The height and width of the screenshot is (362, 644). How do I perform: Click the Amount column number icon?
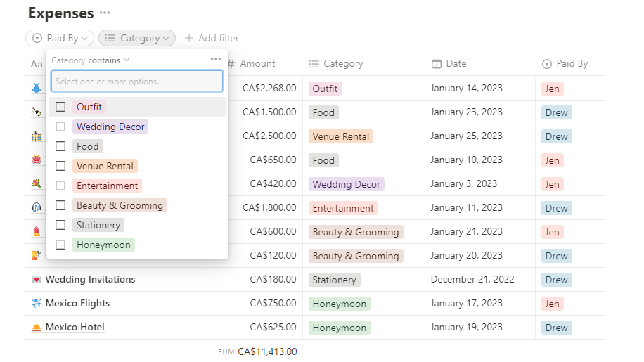click(x=231, y=64)
